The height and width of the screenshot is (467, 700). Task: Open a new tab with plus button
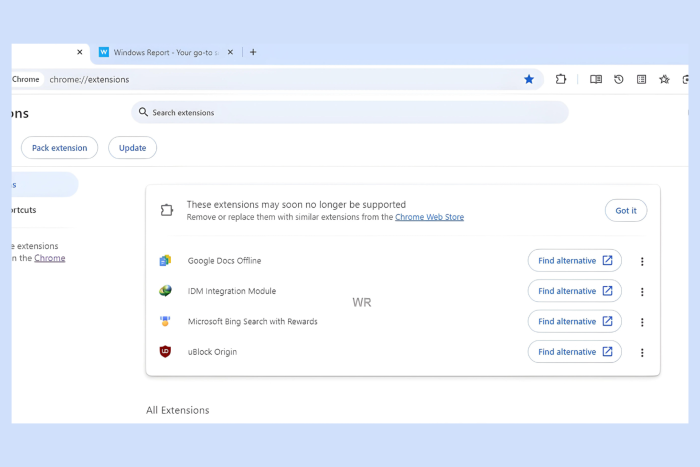click(x=253, y=52)
